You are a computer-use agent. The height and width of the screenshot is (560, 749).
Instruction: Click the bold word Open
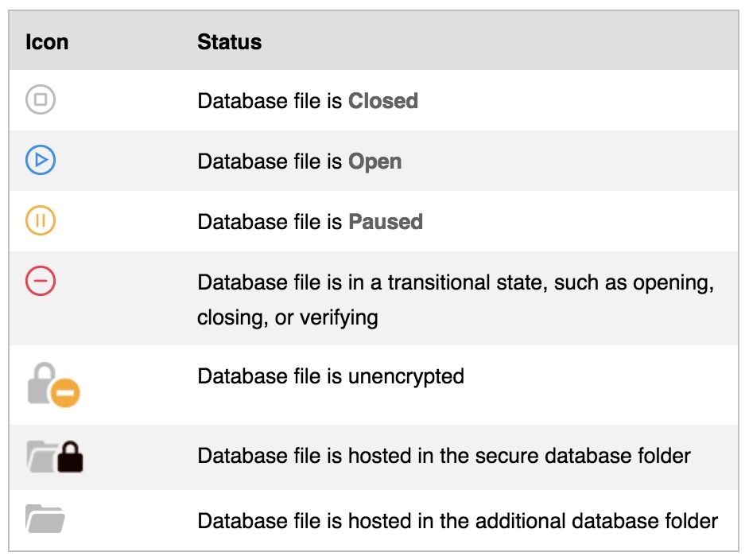click(x=375, y=161)
